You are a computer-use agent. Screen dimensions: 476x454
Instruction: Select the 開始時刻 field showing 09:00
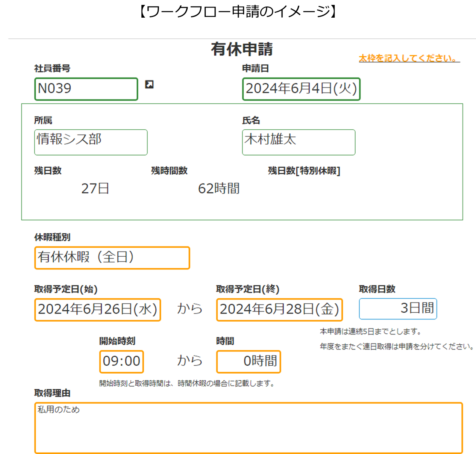(x=121, y=362)
